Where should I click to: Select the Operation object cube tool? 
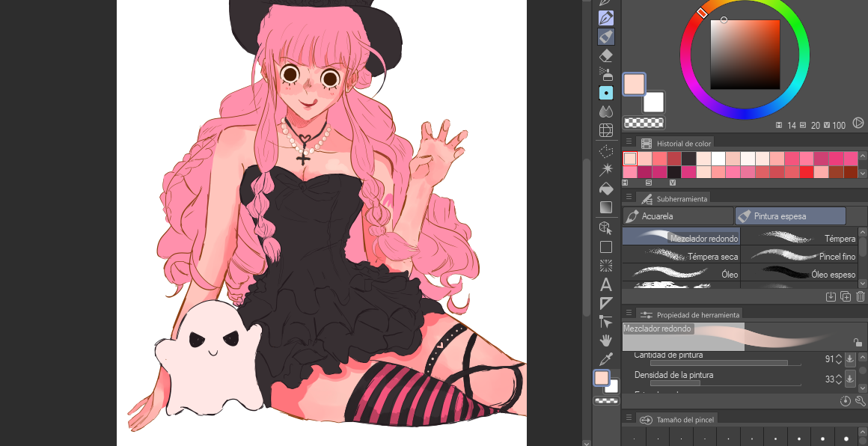click(x=606, y=227)
